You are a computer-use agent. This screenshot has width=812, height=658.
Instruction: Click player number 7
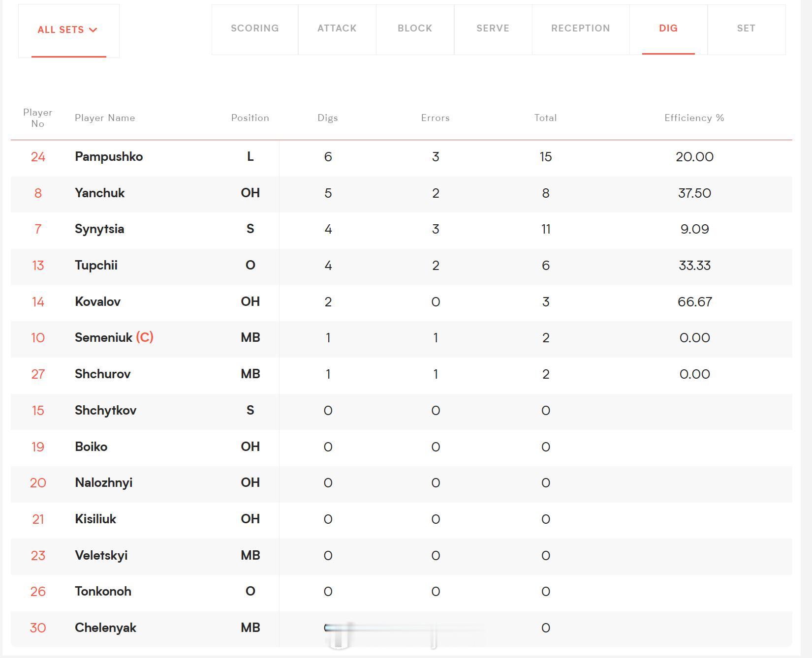(38, 229)
